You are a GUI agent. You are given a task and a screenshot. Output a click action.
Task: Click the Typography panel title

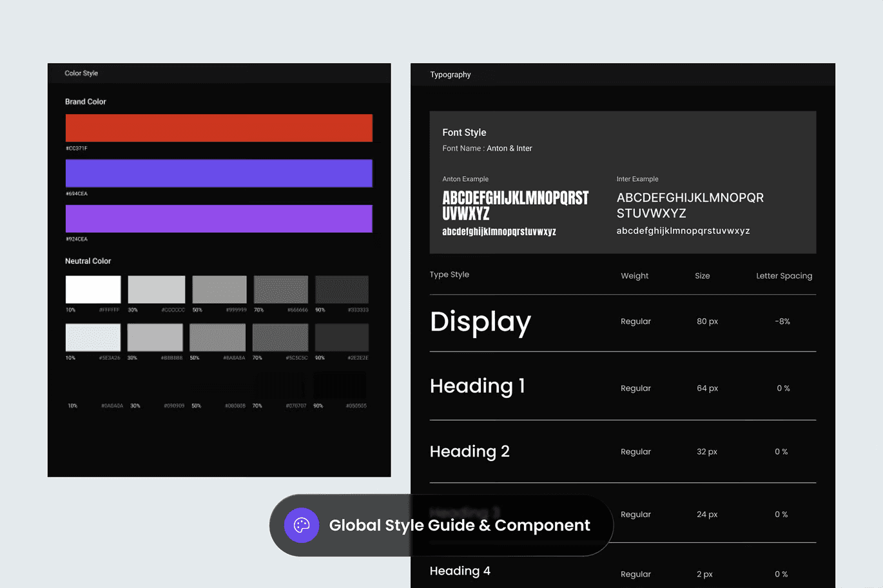[451, 75]
